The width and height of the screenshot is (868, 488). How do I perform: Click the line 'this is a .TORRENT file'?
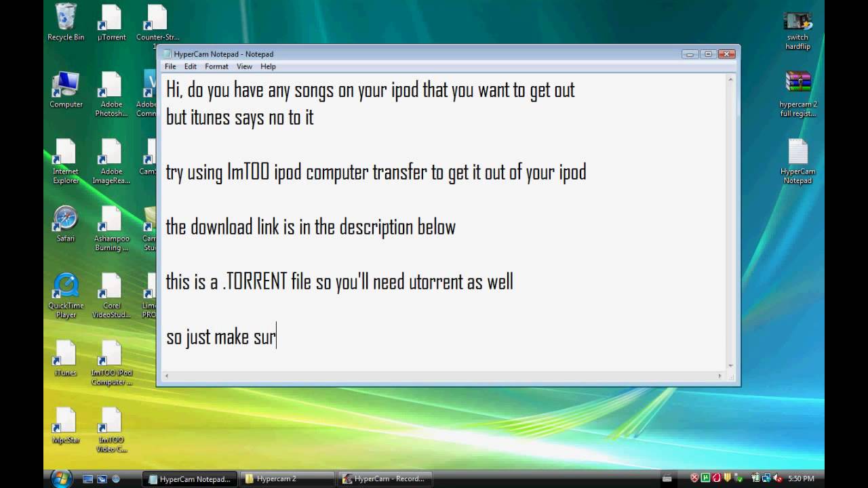point(339,282)
